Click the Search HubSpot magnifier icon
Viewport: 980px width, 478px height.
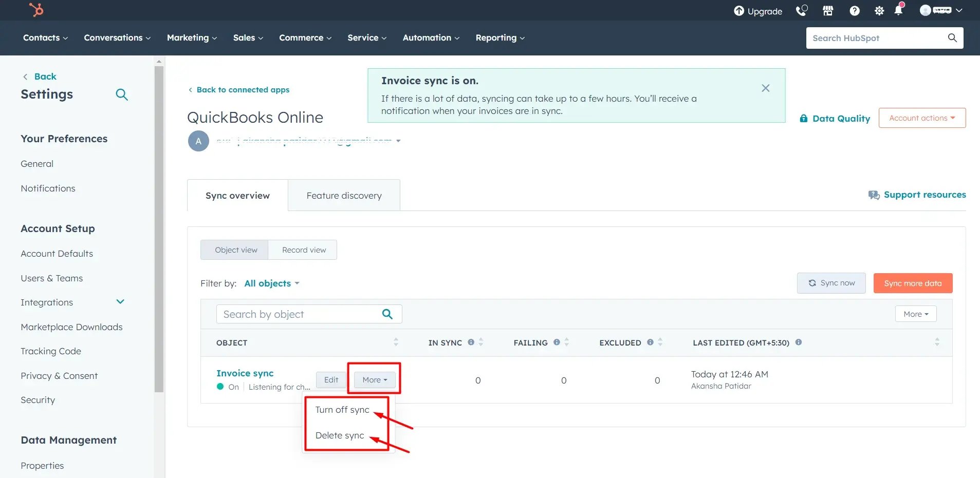(x=952, y=38)
